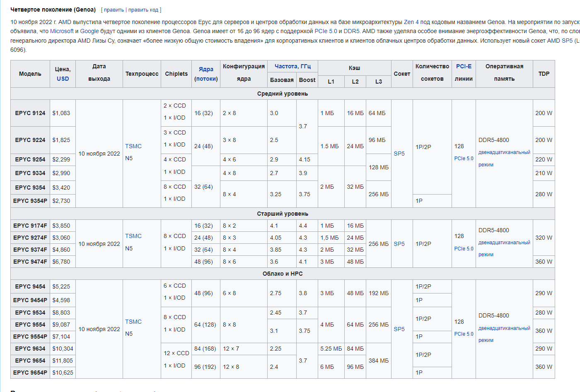Select the $11,805 price cell

pyautogui.click(x=63, y=361)
